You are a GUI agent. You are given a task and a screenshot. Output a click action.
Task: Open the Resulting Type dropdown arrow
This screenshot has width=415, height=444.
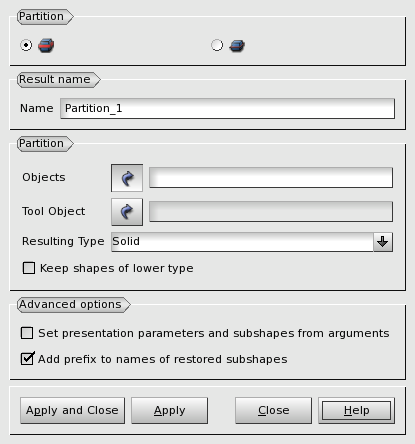383,242
